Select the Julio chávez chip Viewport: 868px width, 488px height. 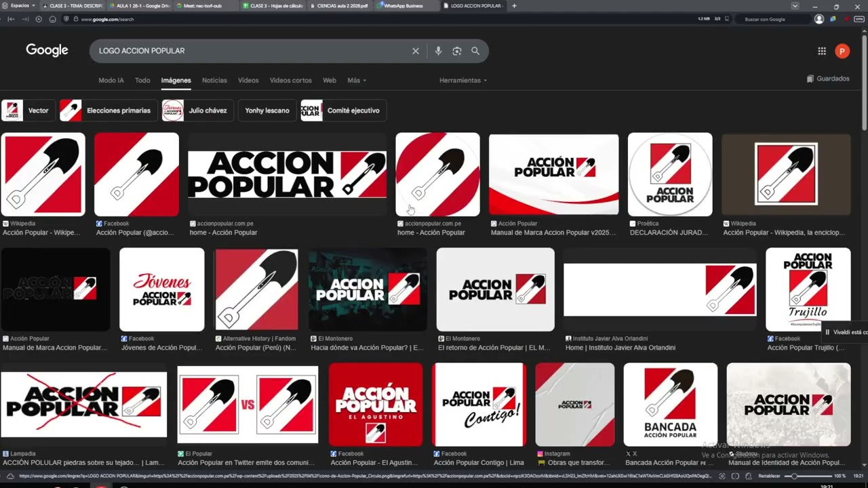[x=198, y=110]
